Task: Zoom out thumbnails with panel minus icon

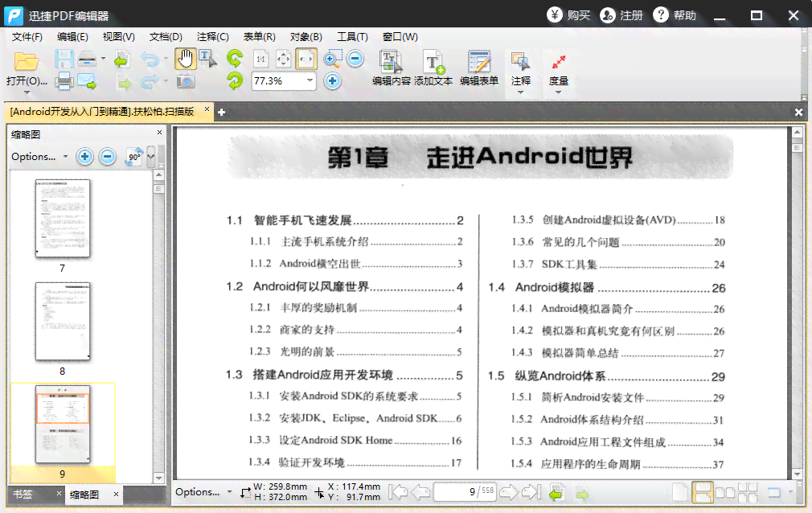Action: tap(107, 157)
